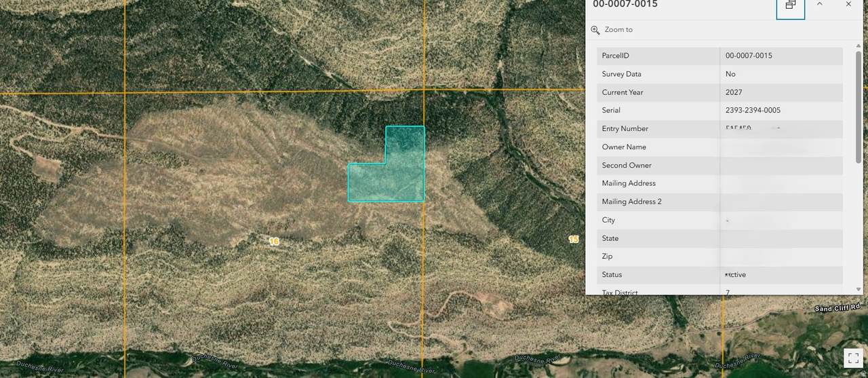Click the Serial value 2393-2394-0005

click(x=757, y=110)
